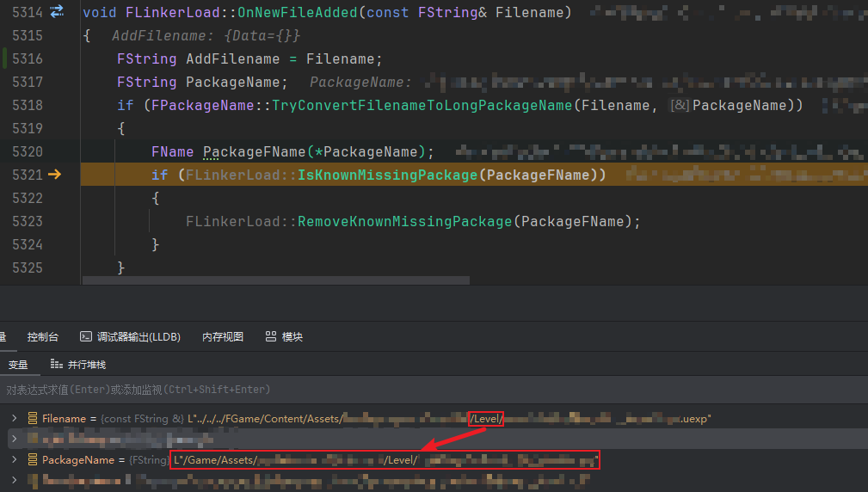Image resolution: width=868 pixels, height=492 pixels.
Task: Toggle breakpoint at line number 5320
Action: (x=28, y=151)
